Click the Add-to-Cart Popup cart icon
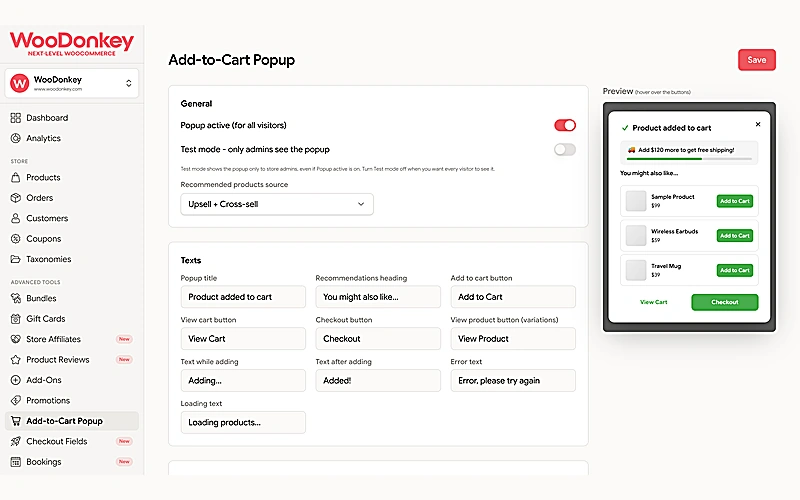 pyautogui.click(x=16, y=421)
